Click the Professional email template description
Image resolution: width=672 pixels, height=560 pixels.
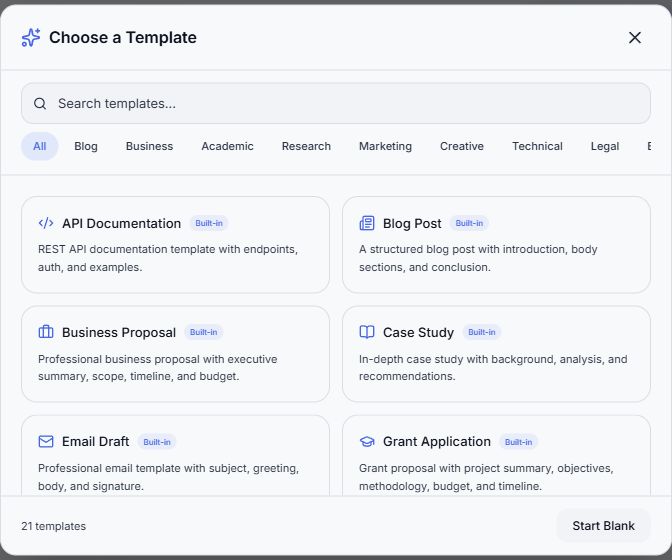click(168, 477)
